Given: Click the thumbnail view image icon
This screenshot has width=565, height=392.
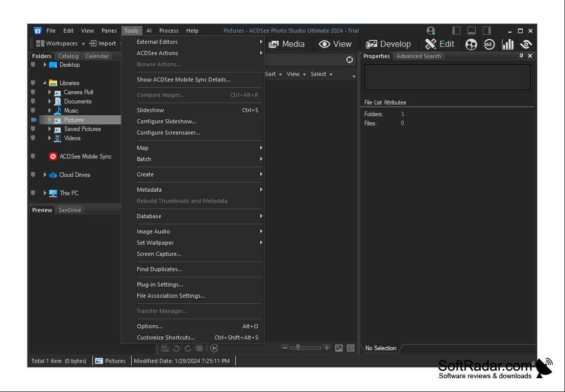Looking at the screenshot, I should [339, 348].
